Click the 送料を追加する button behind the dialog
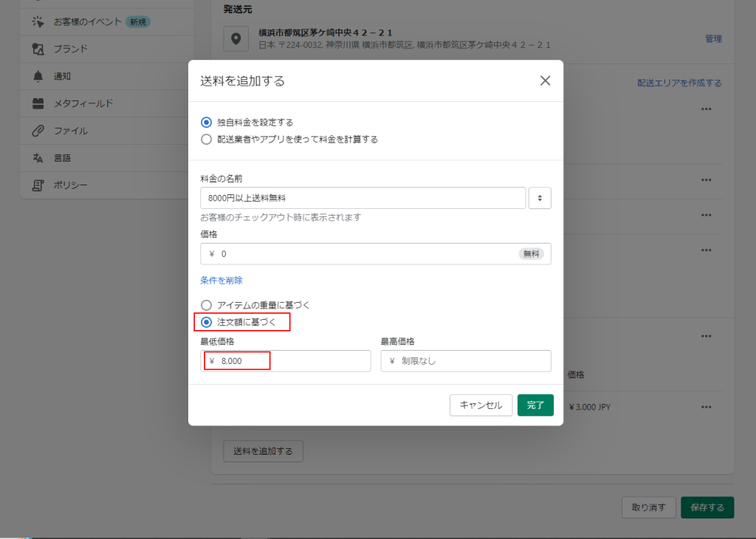This screenshot has height=539, width=756. click(x=264, y=451)
